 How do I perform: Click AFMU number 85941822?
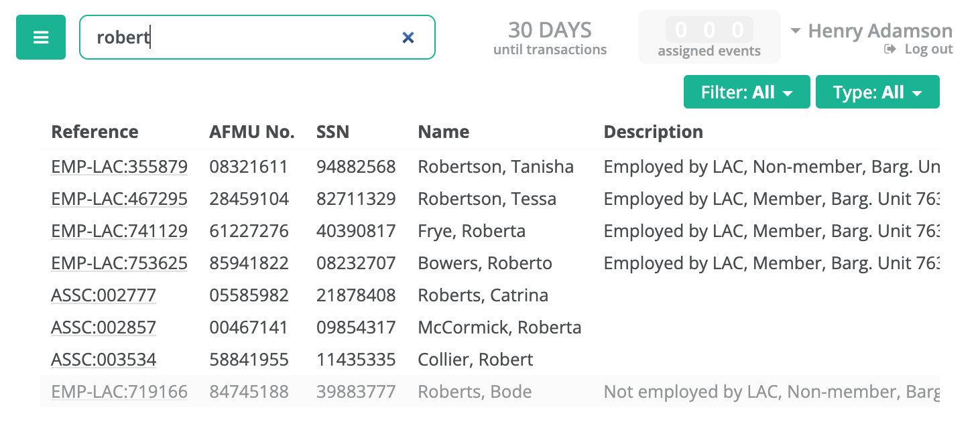tap(249, 263)
